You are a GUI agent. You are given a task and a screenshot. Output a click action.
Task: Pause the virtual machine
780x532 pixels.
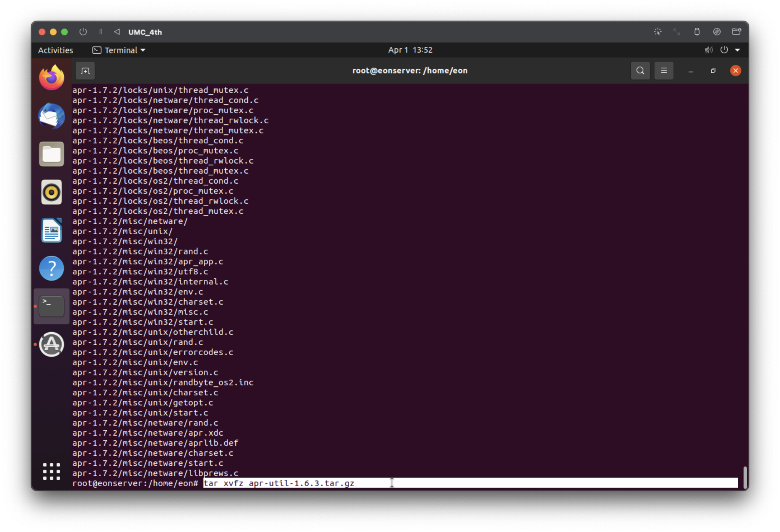[100, 32]
